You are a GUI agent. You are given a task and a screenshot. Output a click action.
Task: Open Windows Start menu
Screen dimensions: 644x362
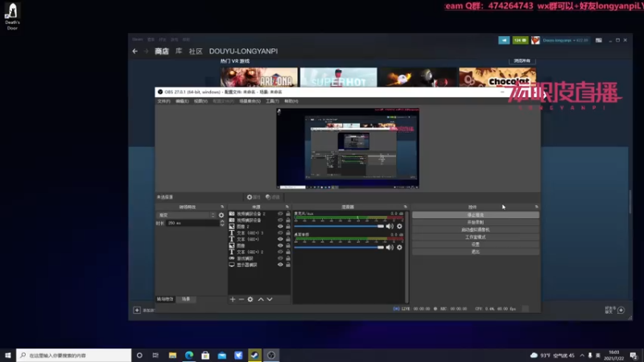point(8,355)
